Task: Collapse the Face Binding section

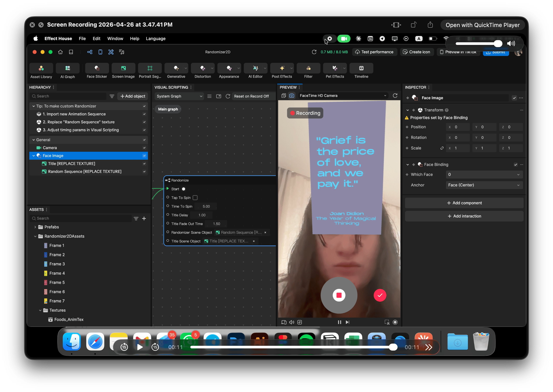Action: (x=408, y=165)
